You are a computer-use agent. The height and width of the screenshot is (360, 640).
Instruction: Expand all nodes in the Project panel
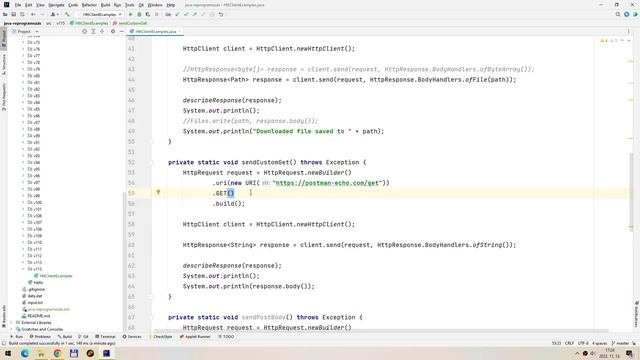[x=93, y=31]
